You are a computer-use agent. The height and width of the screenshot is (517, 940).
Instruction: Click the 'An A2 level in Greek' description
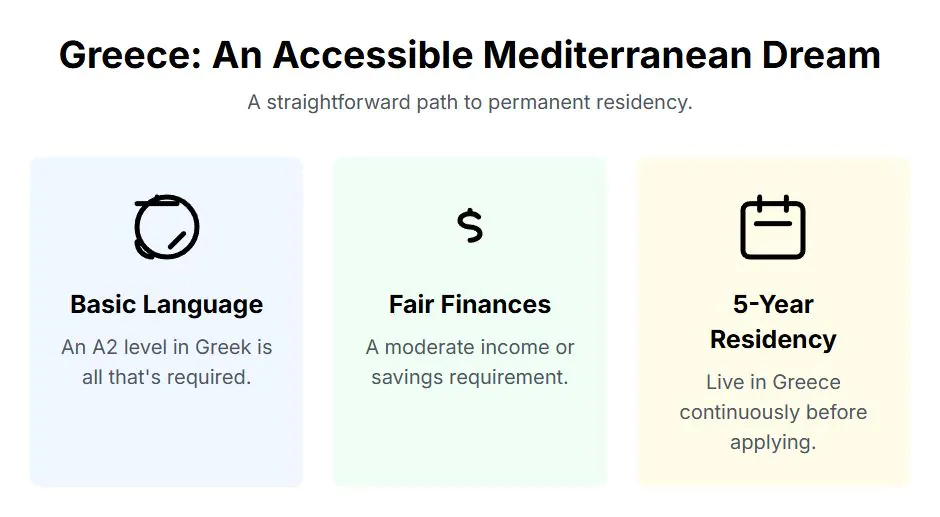(x=167, y=362)
